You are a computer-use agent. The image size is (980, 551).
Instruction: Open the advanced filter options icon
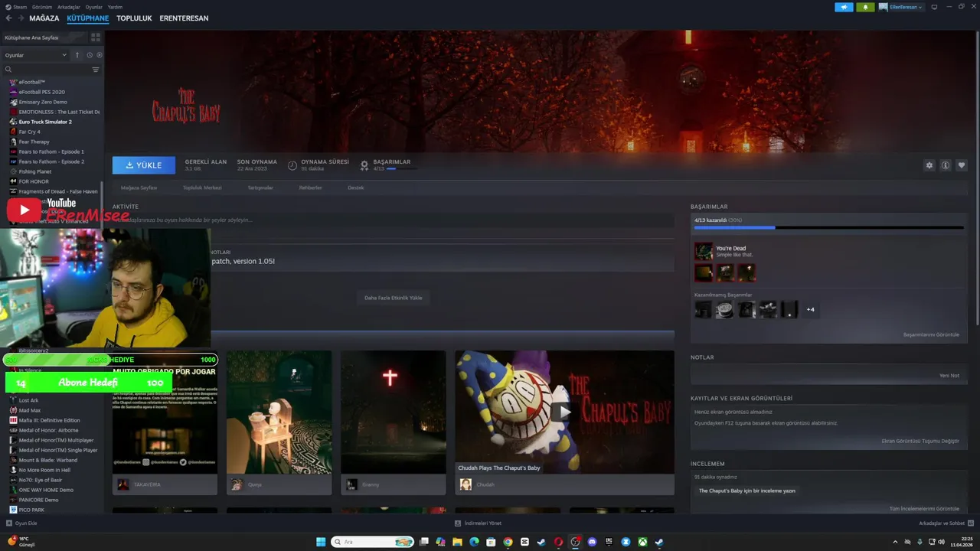[x=96, y=70]
